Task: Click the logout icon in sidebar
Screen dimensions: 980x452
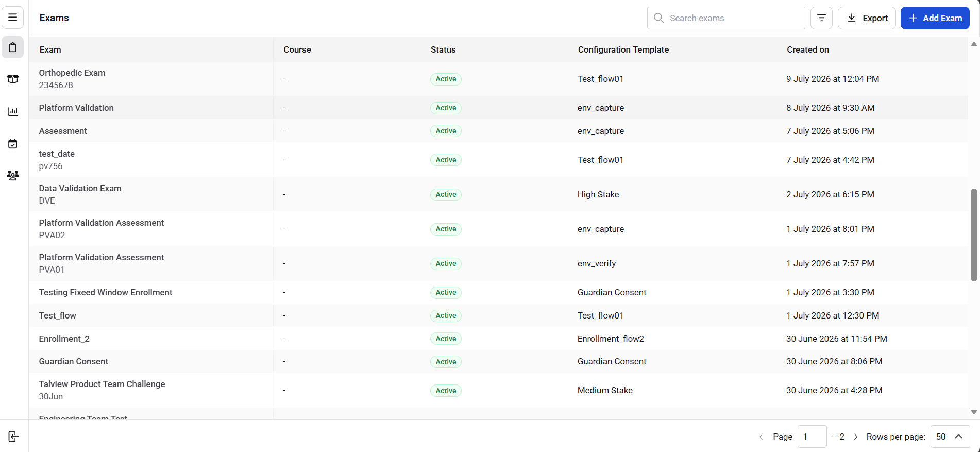Action: [x=13, y=437]
